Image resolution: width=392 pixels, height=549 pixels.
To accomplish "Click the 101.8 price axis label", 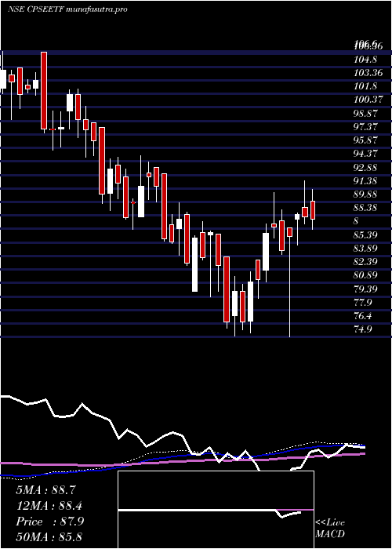I will pyautogui.click(x=365, y=86).
